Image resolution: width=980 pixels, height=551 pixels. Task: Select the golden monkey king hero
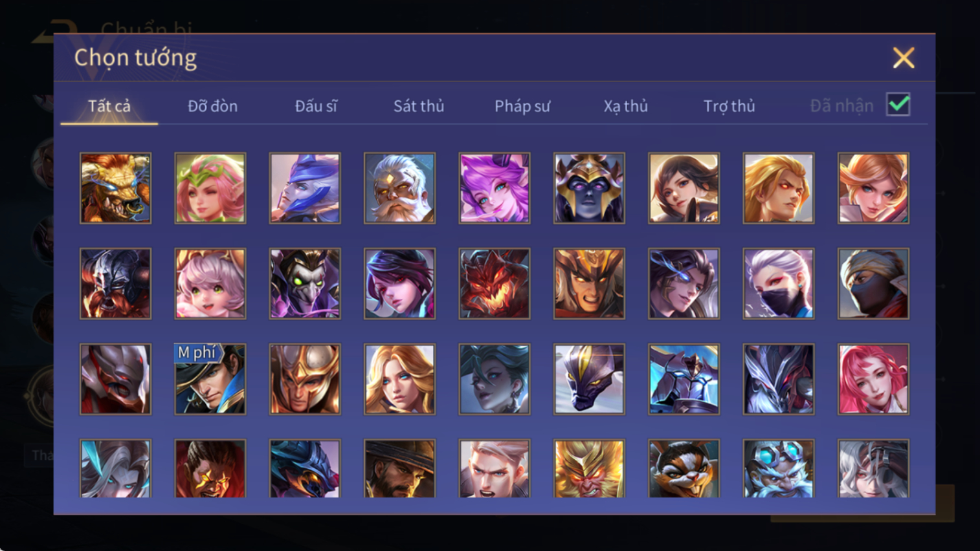point(589,469)
